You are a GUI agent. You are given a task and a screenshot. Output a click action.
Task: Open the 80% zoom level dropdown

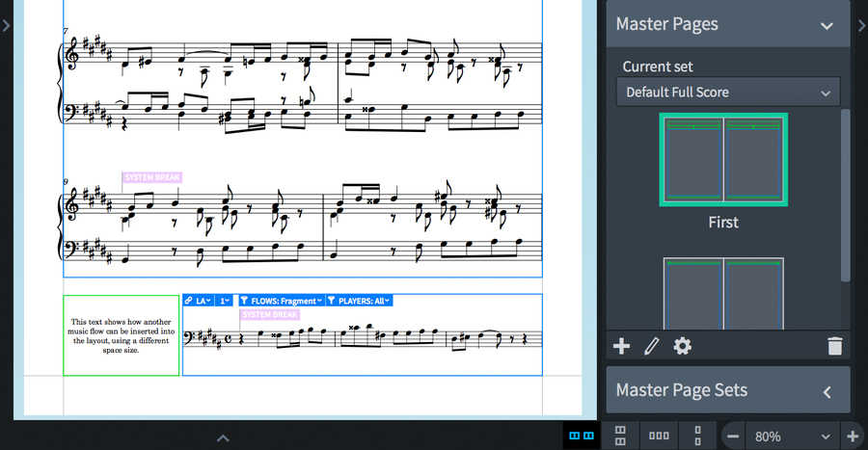(793, 437)
